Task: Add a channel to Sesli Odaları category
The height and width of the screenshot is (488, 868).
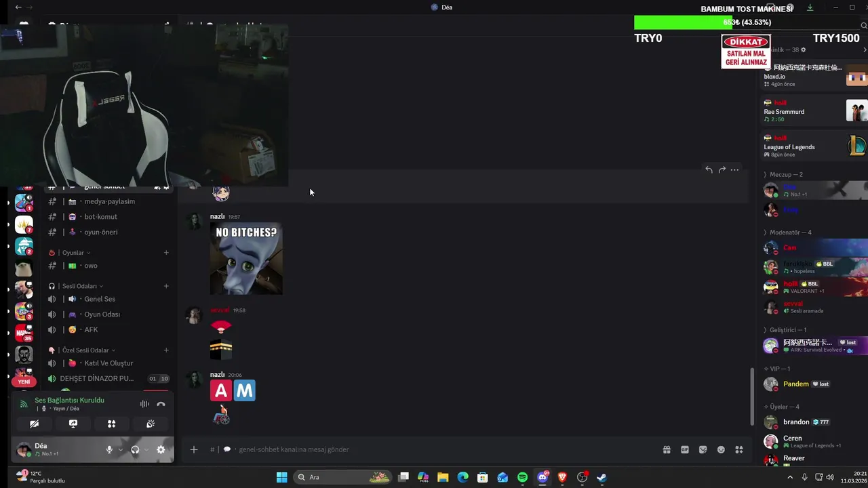Action: (x=166, y=286)
